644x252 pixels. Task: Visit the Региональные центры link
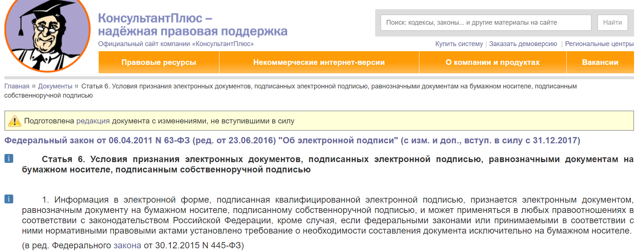click(599, 44)
